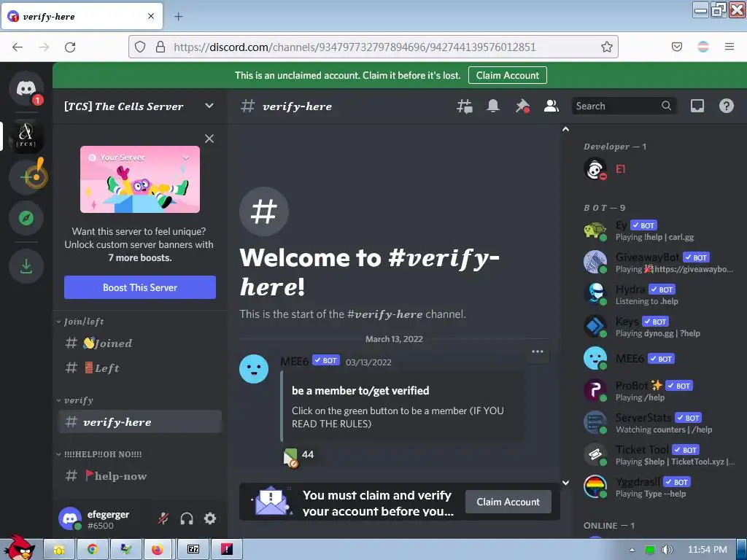Select the Joined channel
The image size is (747, 560).
(140, 343)
